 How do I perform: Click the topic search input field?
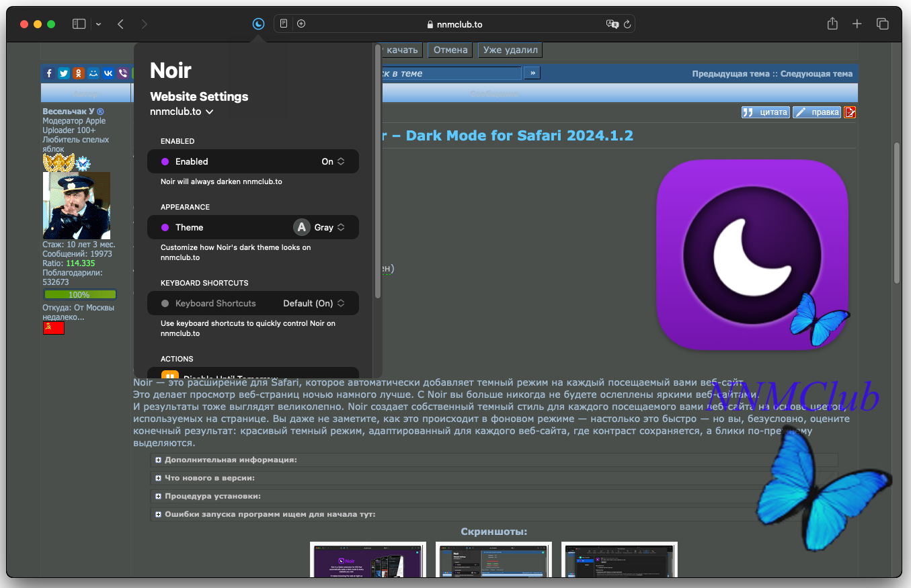450,73
